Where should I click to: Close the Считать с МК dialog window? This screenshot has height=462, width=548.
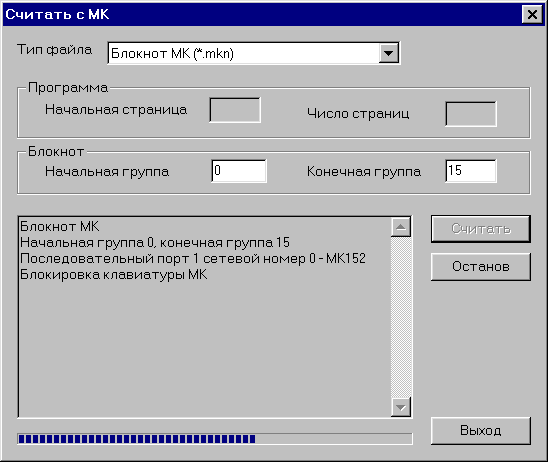click(532, 15)
